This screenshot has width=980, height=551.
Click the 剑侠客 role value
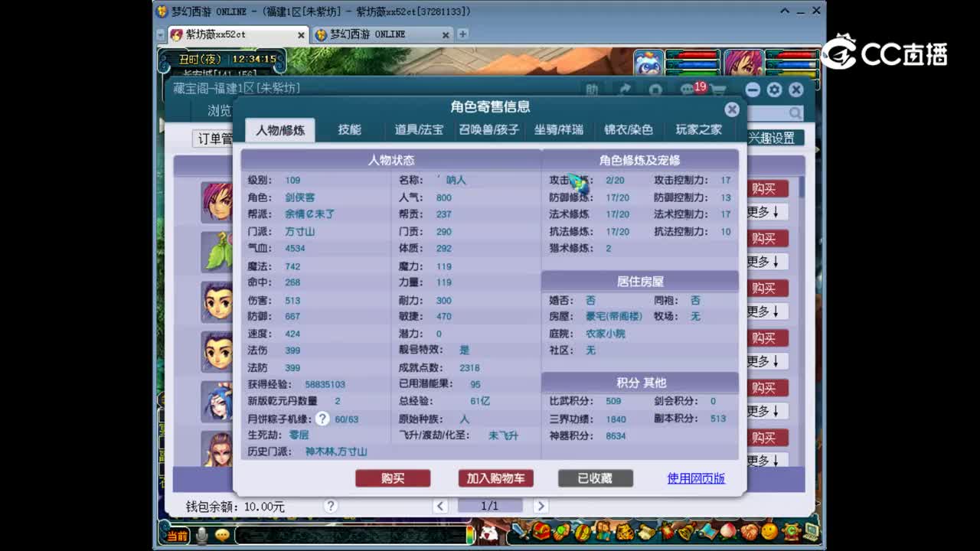click(x=299, y=197)
